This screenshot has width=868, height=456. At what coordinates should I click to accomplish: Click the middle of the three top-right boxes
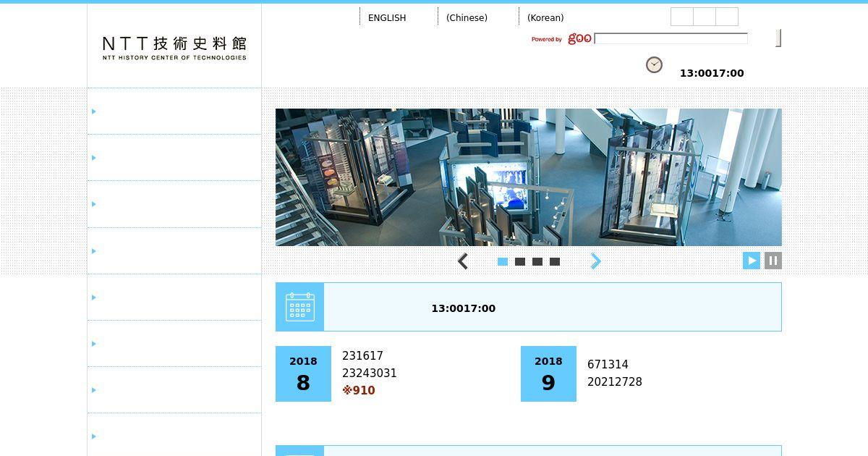(705, 17)
